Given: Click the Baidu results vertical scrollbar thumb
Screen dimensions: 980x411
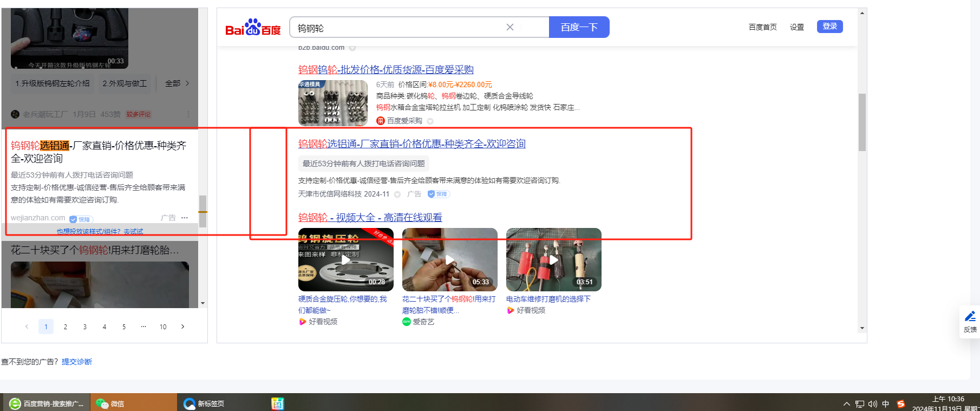Looking at the screenshot, I should pos(862,122).
